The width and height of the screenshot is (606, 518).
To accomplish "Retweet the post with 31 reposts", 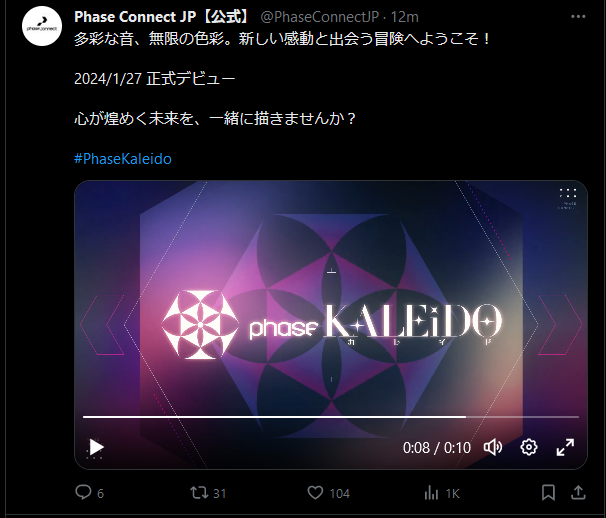I will pos(199,492).
